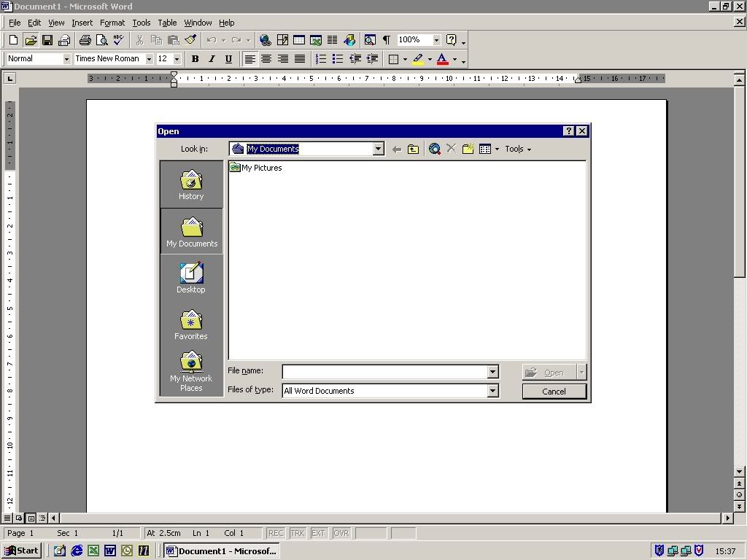Open the Table menu
Viewport: 747px width, 560px height.
pyautogui.click(x=167, y=23)
